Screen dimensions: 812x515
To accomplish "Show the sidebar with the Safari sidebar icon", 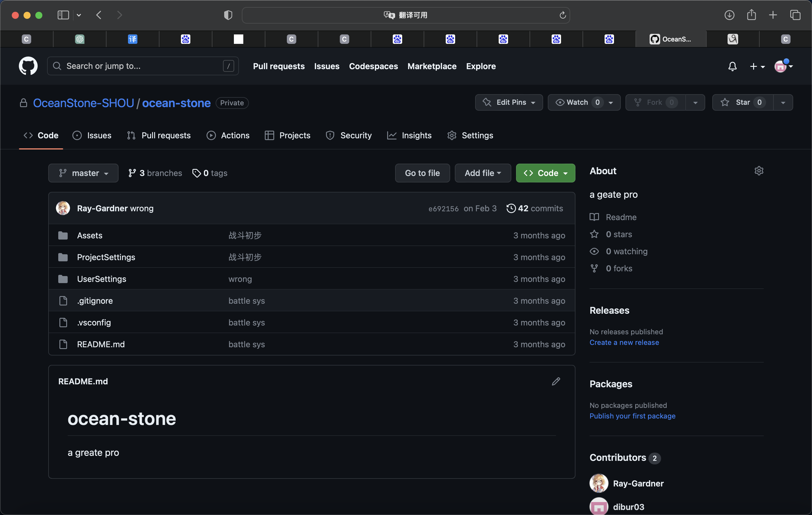I will (x=63, y=15).
